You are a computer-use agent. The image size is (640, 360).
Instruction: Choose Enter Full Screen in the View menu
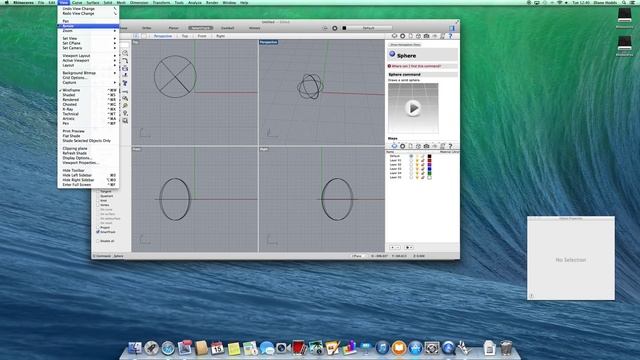tap(88, 185)
